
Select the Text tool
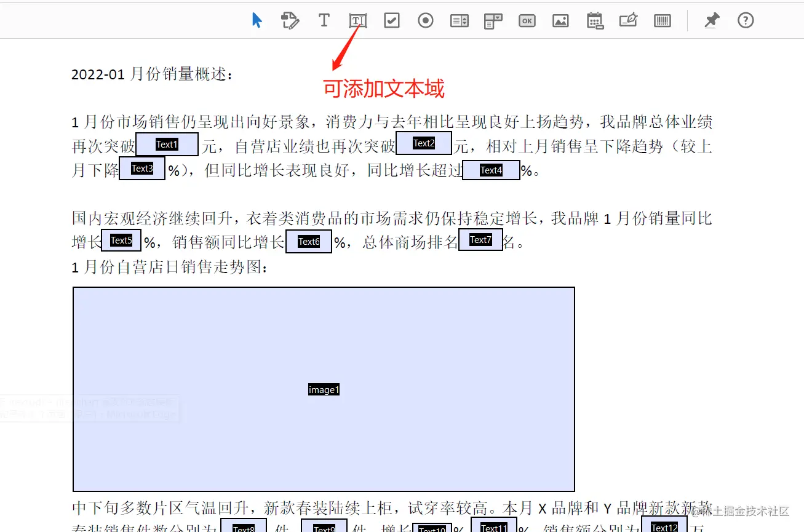point(324,20)
